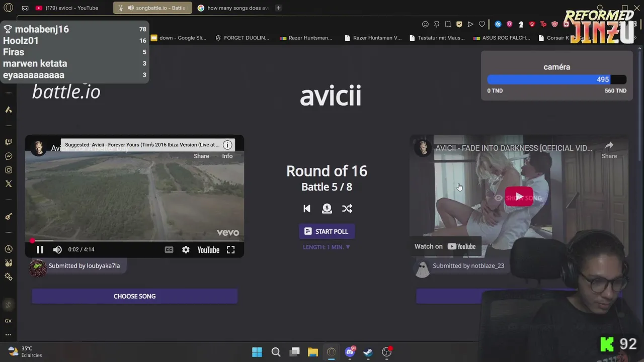Open Discord from taskbar

click(x=350, y=352)
